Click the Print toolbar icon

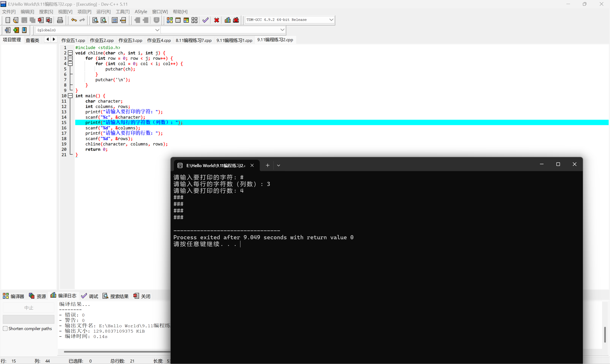(60, 20)
